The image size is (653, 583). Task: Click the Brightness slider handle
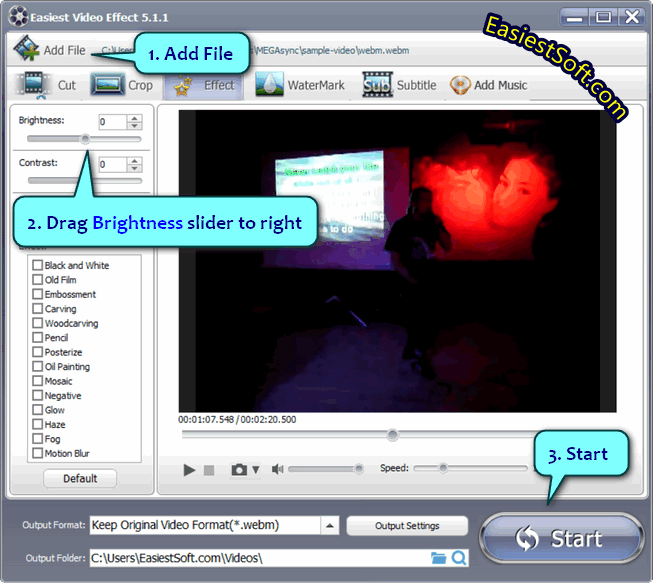[85, 139]
